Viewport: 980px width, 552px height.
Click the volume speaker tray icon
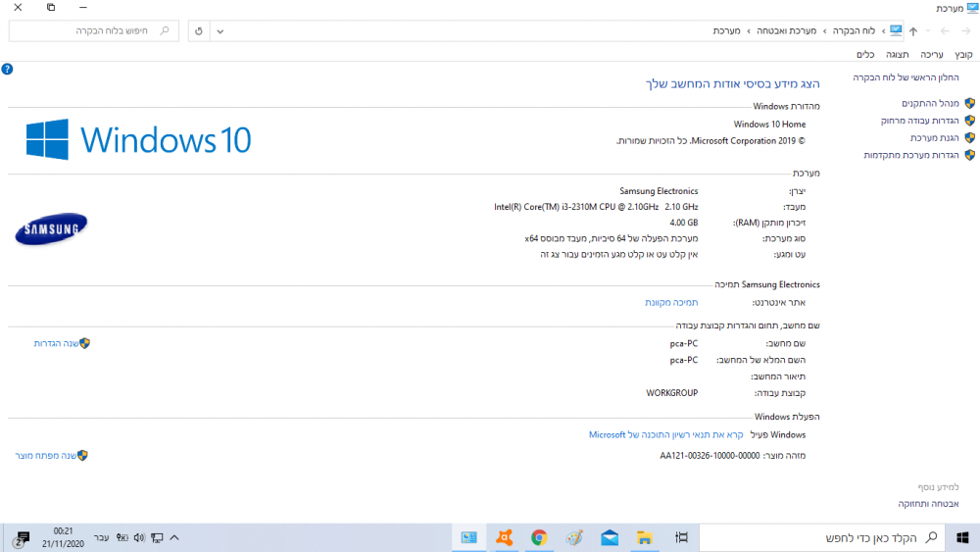click(139, 537)
